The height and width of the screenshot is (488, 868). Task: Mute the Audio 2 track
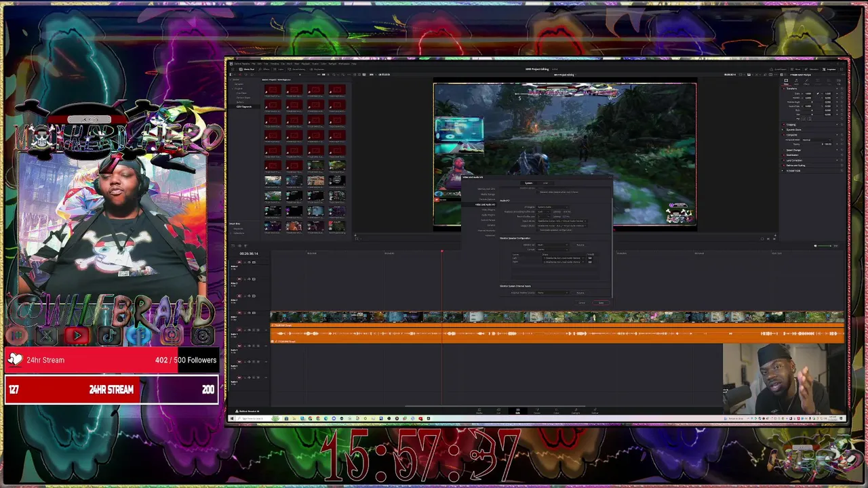click(x=258, y=346)
